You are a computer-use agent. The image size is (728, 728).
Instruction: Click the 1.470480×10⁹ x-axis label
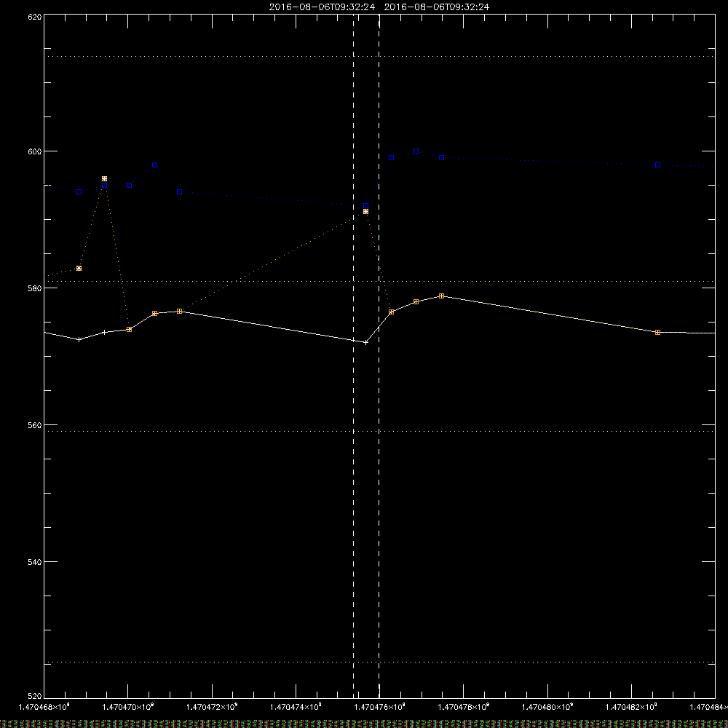point(547,707)
